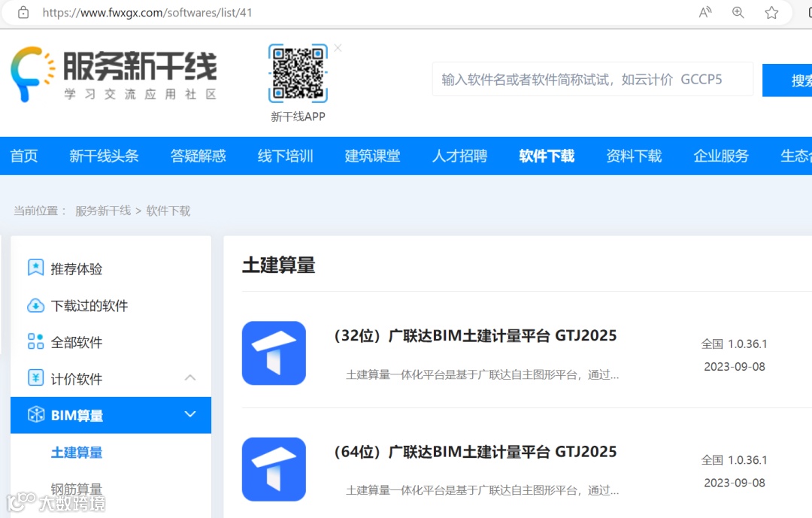812x518 pixels.
Task: Open 建筑课堂 navigation item
Action: pyautogui.click(x=373, y=156)
